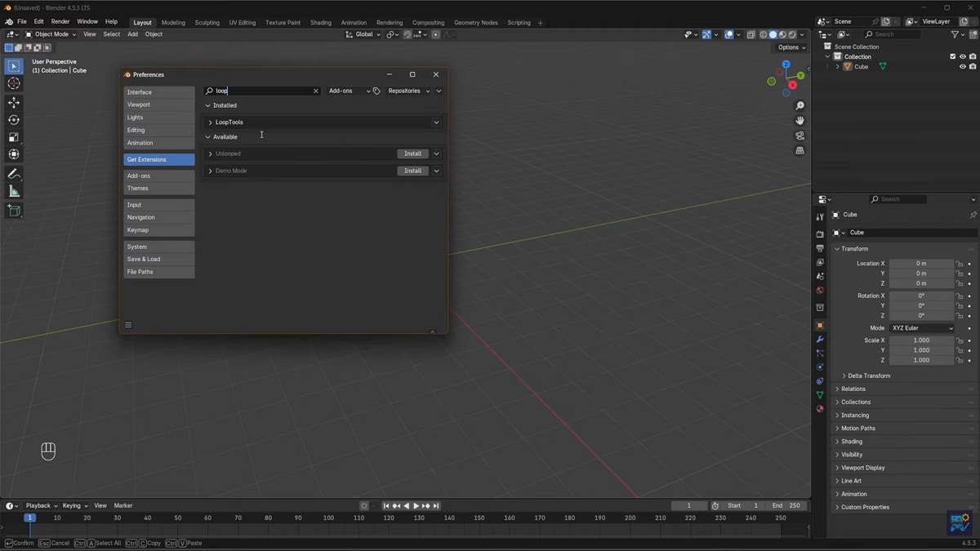Image resolution: width=980 pixels, height=551 pixels.
Task: Lock Rotation X property
Action: click(960, 295)
